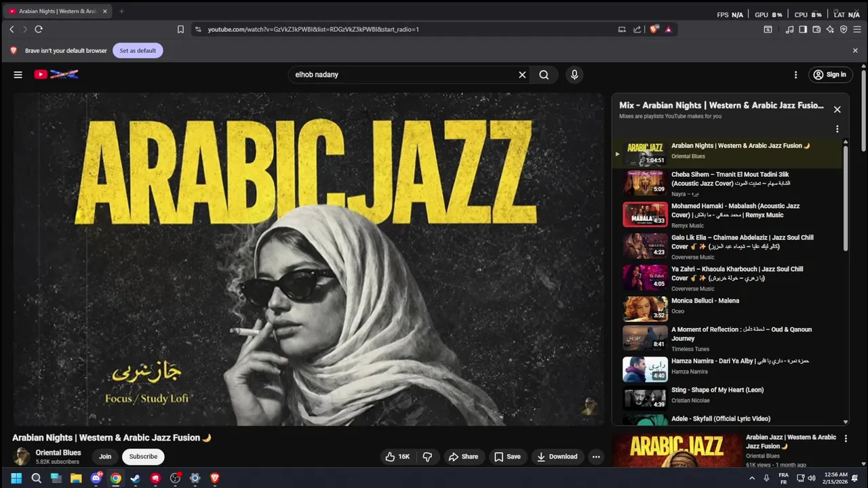
Task: Join the Oriental Blues channel
Action: [x=105, y=457]
